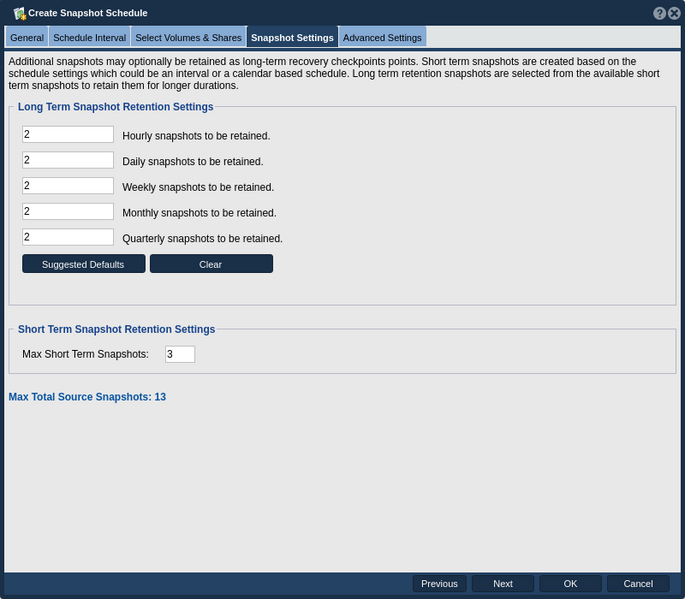The height and width of the screenshot is (599, 685).
Task: Apply Suggested Defaults to retention settings
Action: 84,264
